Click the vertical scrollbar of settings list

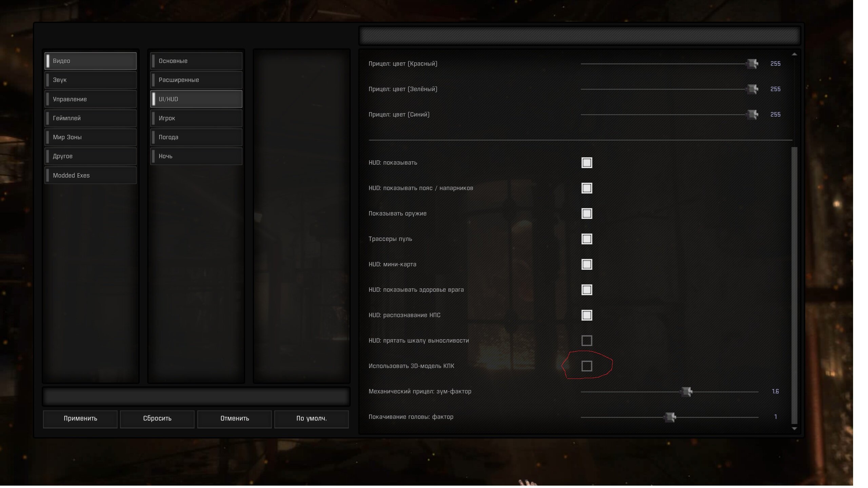coord(794,285)
